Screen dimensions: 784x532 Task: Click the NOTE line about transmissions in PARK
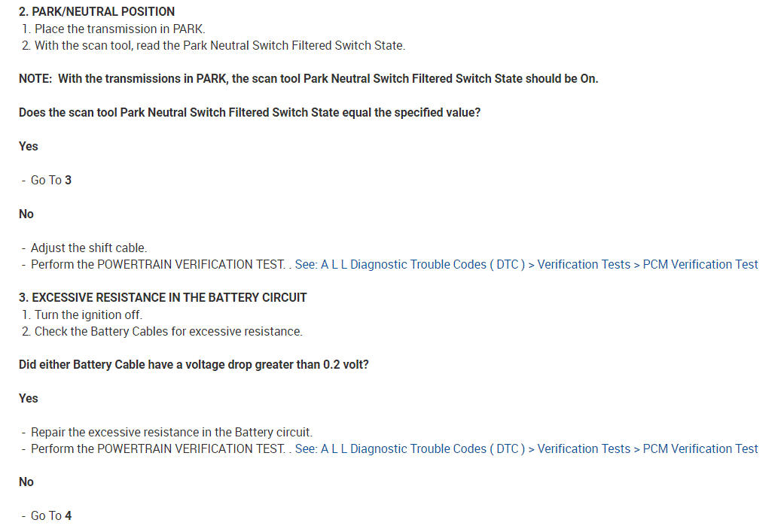(x=308, y=79)
